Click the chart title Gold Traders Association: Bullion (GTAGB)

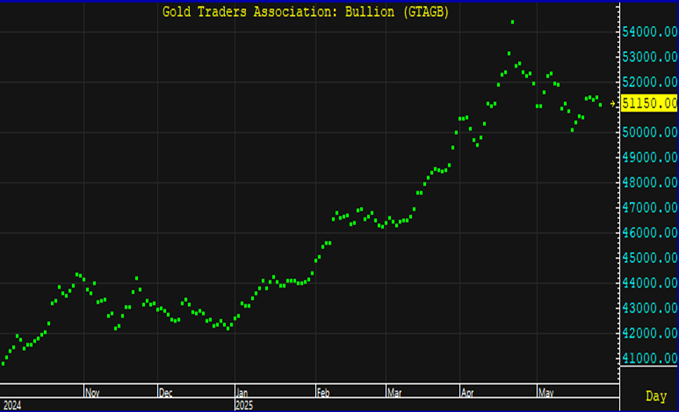pos(306,12)
